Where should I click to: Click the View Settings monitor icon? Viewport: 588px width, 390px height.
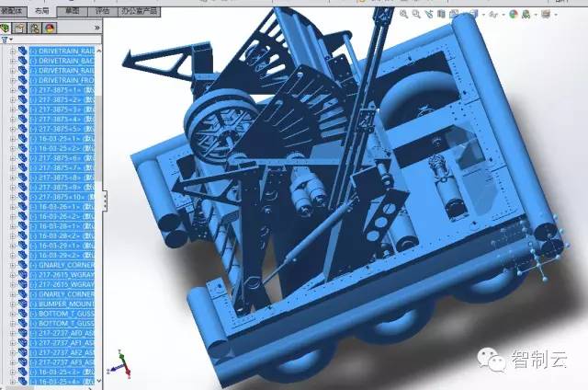tap(546, 15)
